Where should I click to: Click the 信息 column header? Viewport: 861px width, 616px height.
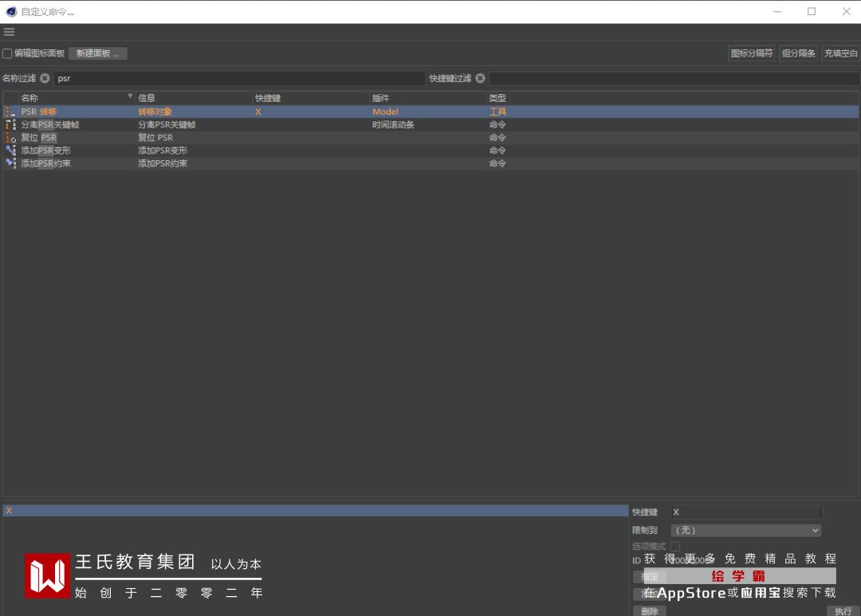pyautogui.click(x=147, y=98)
